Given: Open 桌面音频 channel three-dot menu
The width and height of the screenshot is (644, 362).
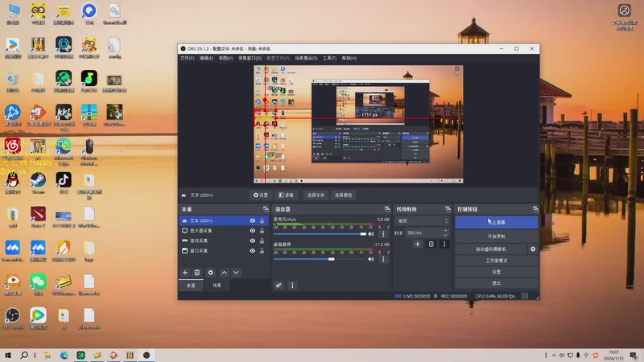Looking at the screenshot, I should (383, 259).
